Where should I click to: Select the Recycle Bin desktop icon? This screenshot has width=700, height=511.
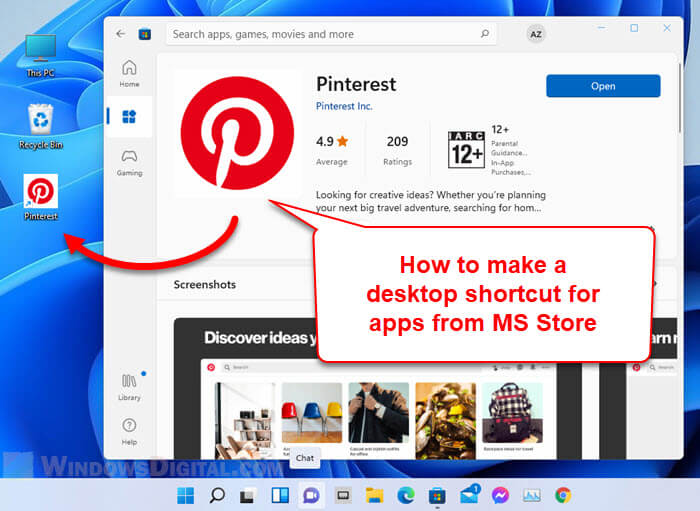[x=41, y=124]
